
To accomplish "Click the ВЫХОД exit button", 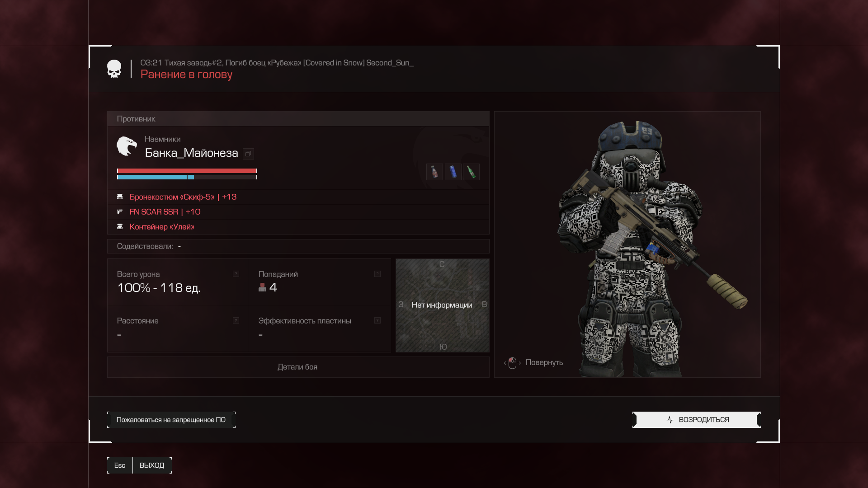I will tap(152, 465).
